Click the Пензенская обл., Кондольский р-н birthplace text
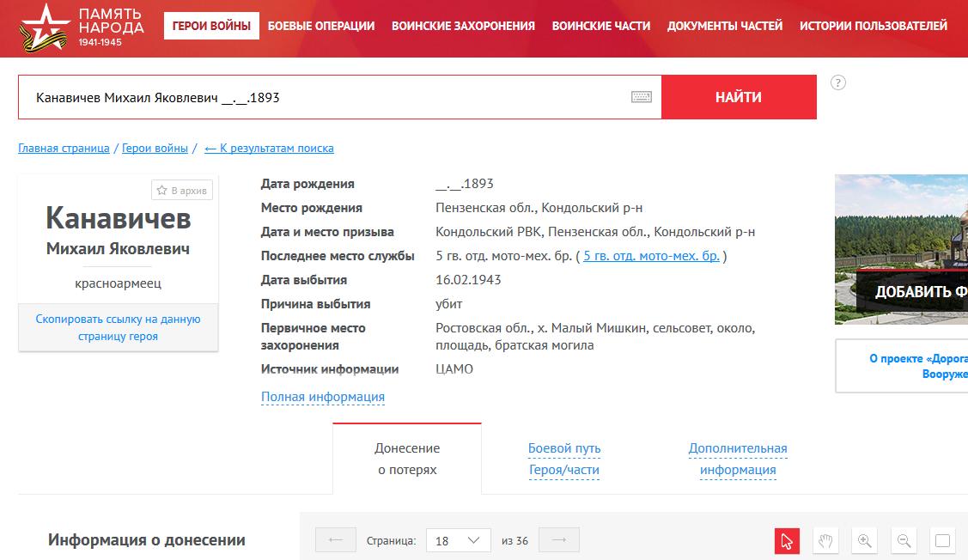This screenshot has height=560, width=968. click(539, 208)
